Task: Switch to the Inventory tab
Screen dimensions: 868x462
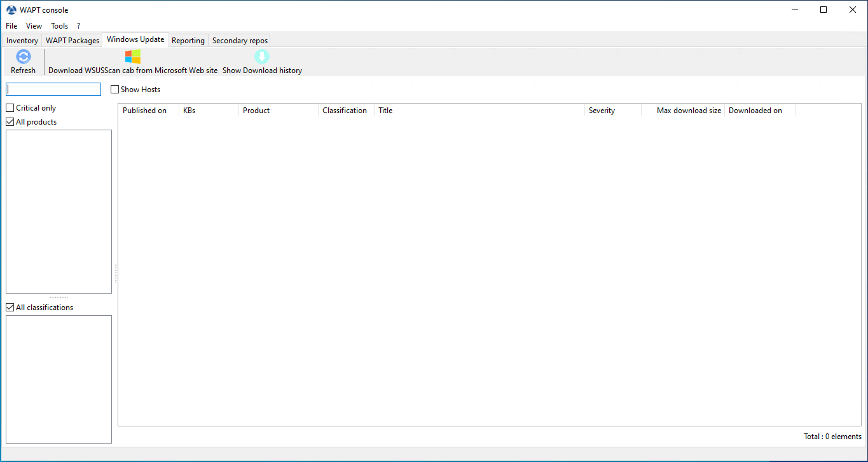Action: pos(22,40)
